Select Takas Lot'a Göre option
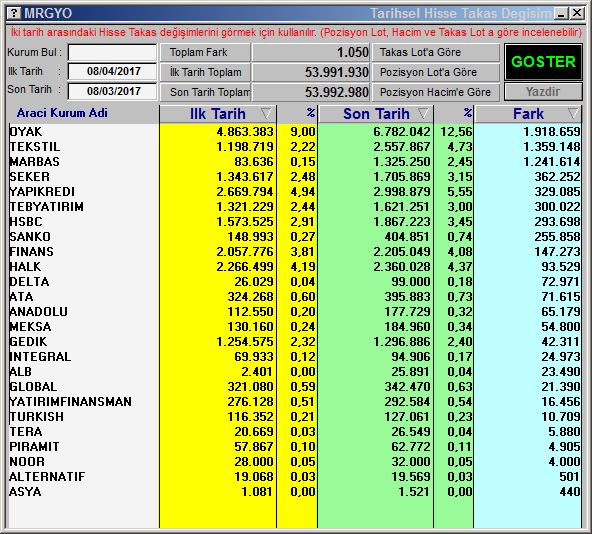 coord(436,52)
